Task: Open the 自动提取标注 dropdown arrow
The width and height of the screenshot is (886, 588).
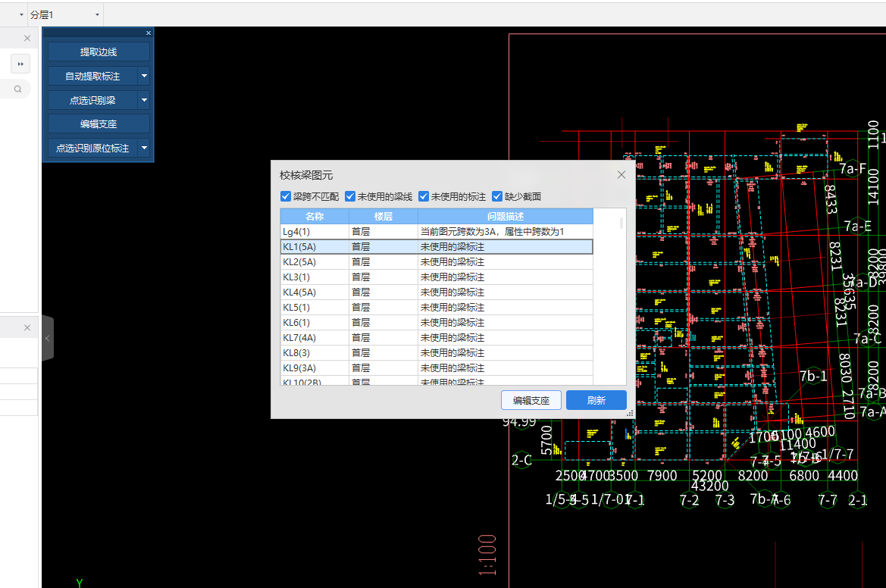Action: pyautogui.click(x=144, y=77)
